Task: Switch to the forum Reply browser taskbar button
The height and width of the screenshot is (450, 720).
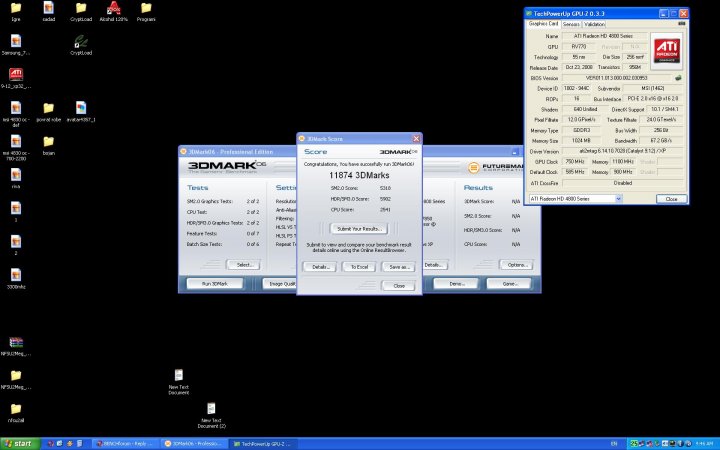Action: click(126, 444)
